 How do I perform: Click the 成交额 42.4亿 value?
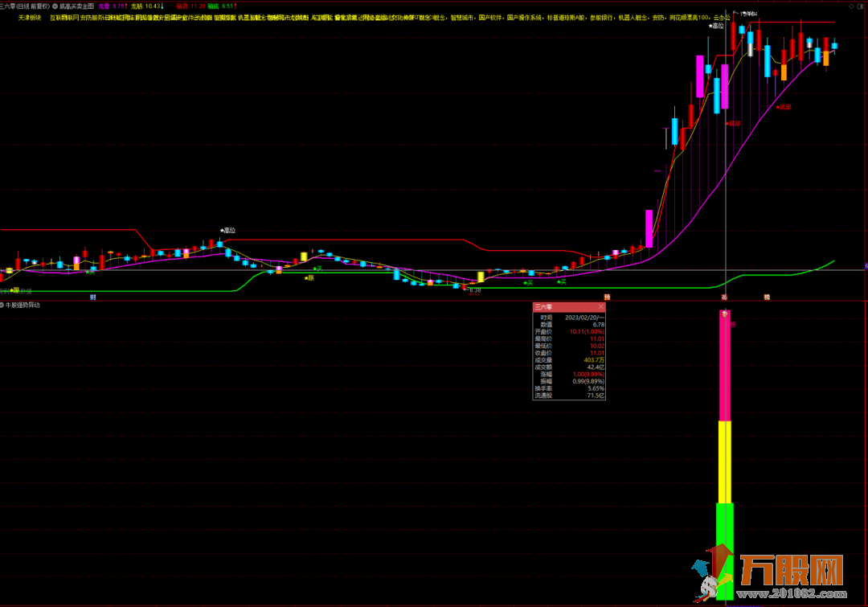point(596,367)
